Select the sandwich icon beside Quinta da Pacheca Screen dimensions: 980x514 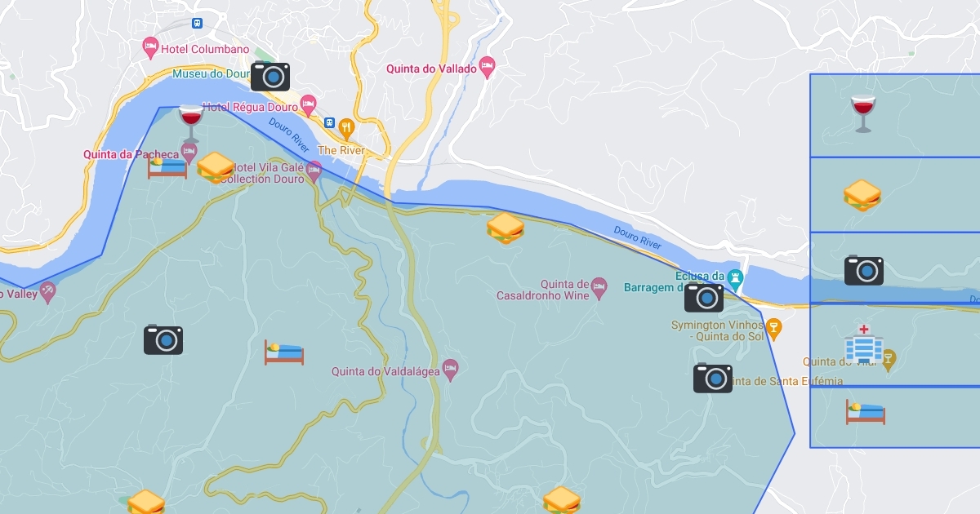click(x=216, y=167)
